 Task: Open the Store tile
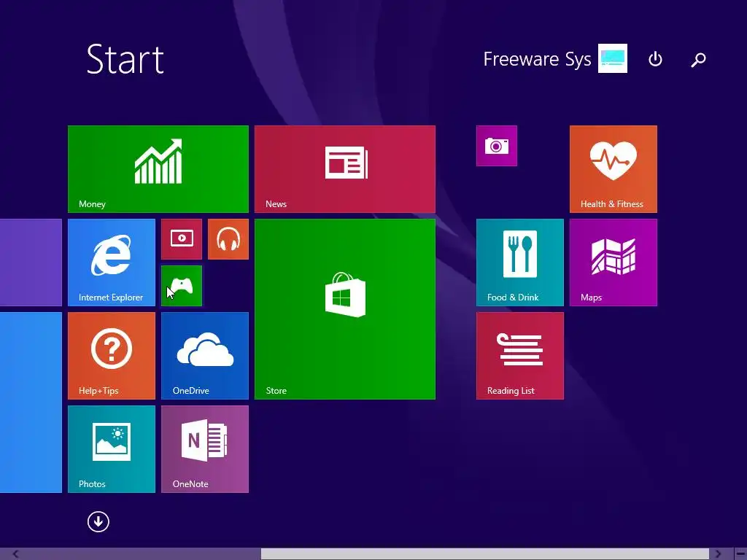click(x=345, y=309)
